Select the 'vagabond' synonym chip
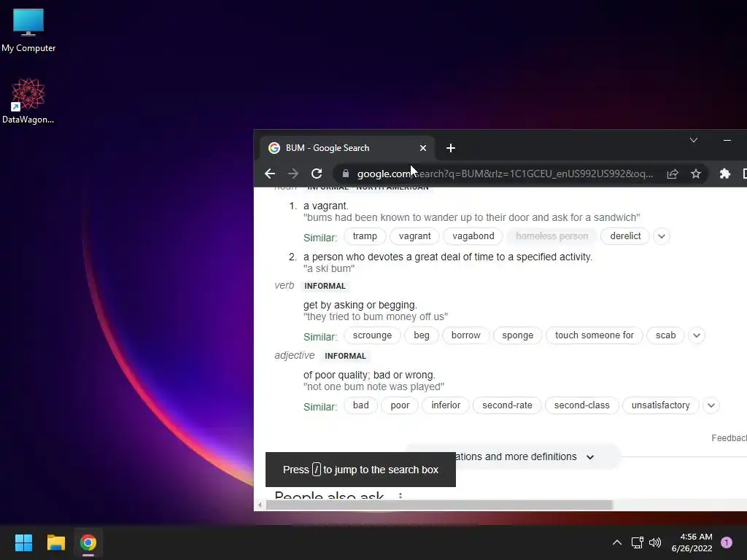 tap(473, 236)
